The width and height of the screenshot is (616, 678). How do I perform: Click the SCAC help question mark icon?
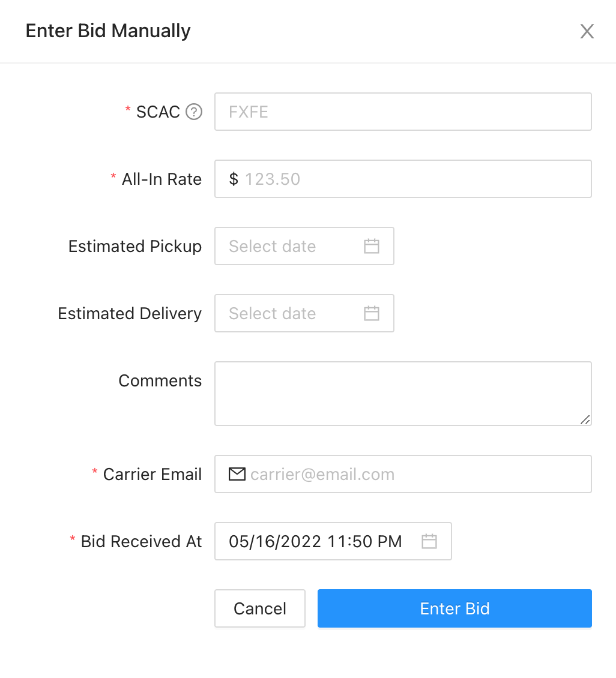tap(194, 112)
